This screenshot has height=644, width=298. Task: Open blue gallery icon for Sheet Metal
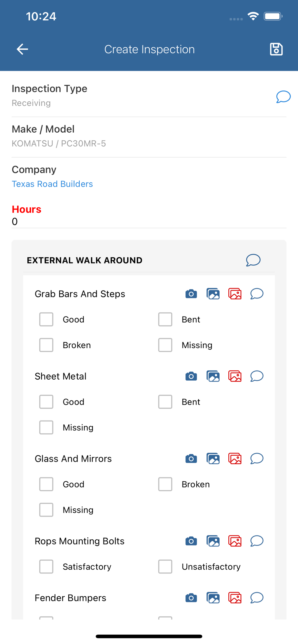(x=213, y=376)
